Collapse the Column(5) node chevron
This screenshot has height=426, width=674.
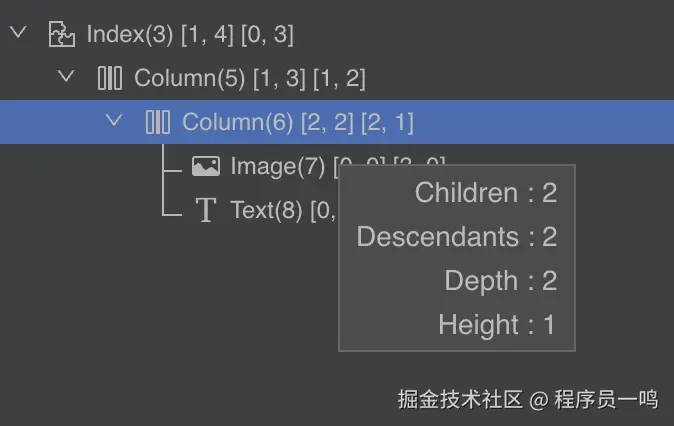click(66, 76)
